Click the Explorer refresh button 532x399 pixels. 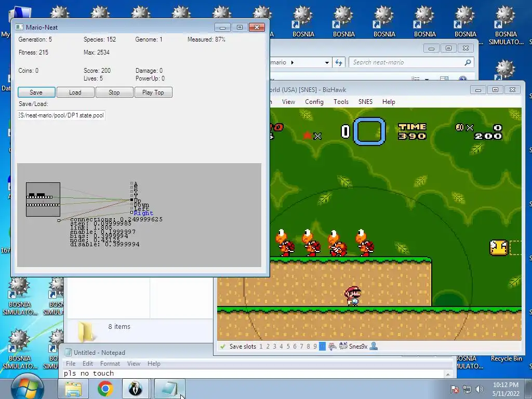[x=339, y=62]
